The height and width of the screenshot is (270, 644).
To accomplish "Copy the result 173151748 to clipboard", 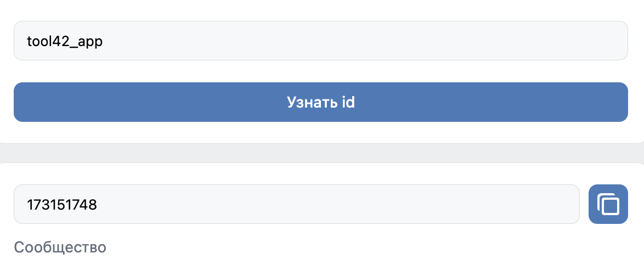I will click(608, 204).
